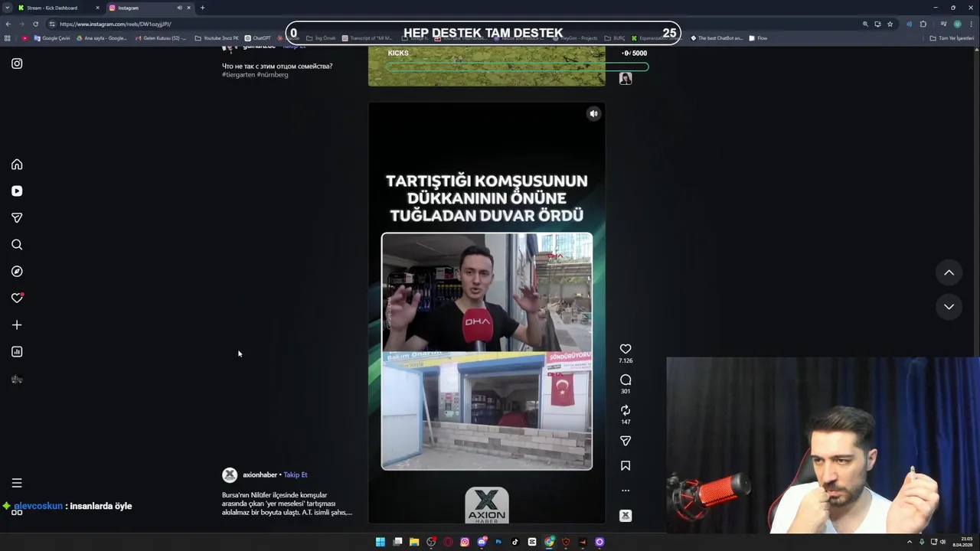Open Tüm Yer İşaretleri bookmarks folder
Image resolution: width=980 pixels, height=551 pixels.
[x=952, y=38]
